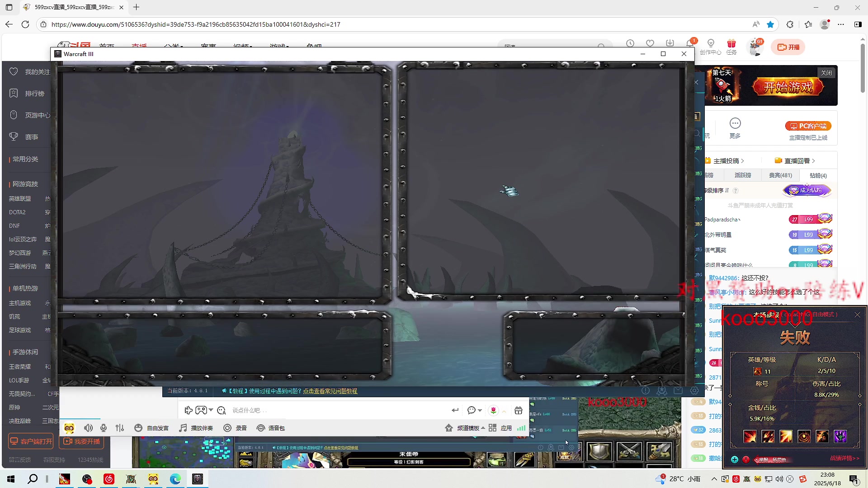Click the swirl fire orb skill icon

tap(804, 436)
